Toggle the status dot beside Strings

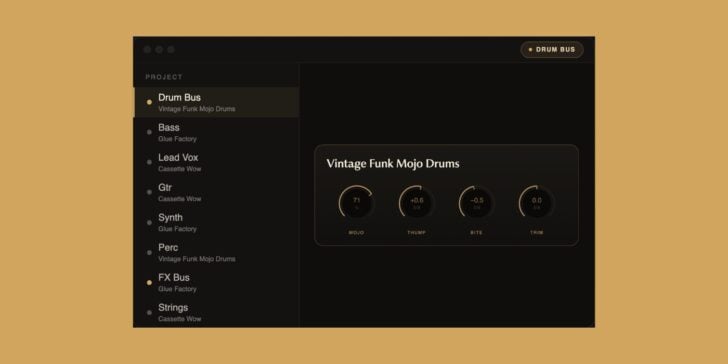[149, 312]
